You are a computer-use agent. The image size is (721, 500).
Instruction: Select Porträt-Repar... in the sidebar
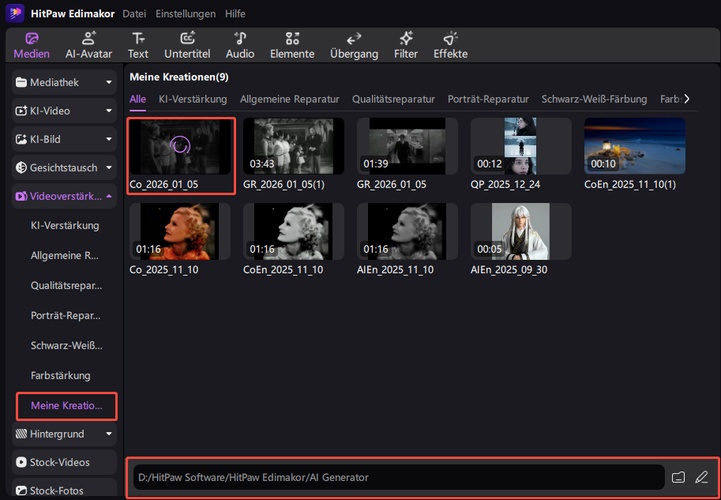[x=65, y=316]
